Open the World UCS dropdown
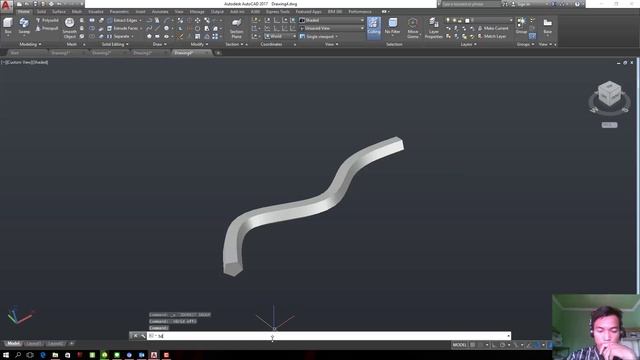The image size is (640, 360). point(280,36)
